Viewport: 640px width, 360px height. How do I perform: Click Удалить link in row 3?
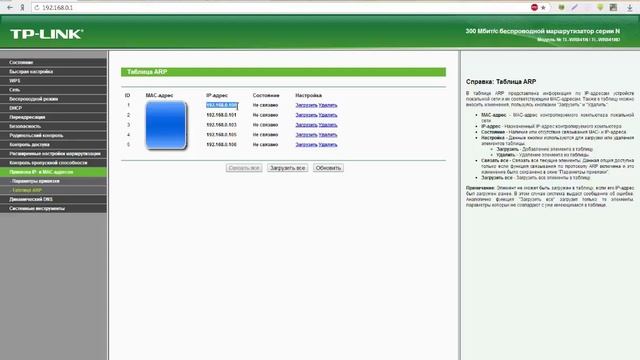[328, 125]
